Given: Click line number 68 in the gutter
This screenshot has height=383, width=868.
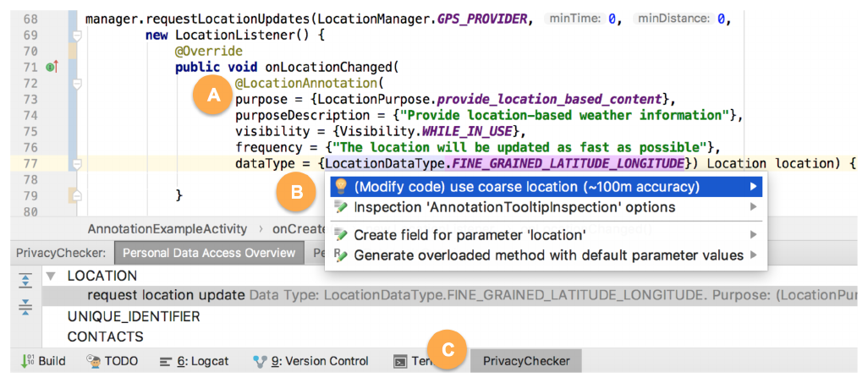Looking at the screenshot, I should [31, 19].
